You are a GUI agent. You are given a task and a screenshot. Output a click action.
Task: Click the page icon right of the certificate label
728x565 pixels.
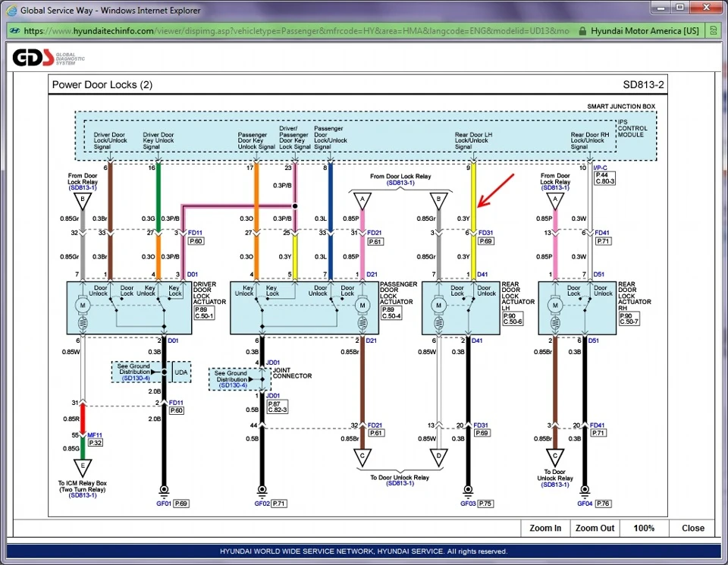[713, 31]
